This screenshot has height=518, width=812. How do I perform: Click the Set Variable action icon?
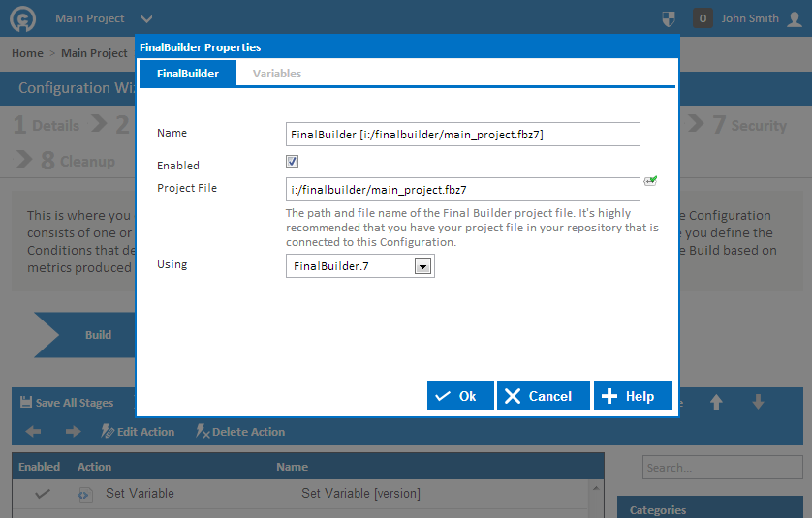click(x=84, y=494)
